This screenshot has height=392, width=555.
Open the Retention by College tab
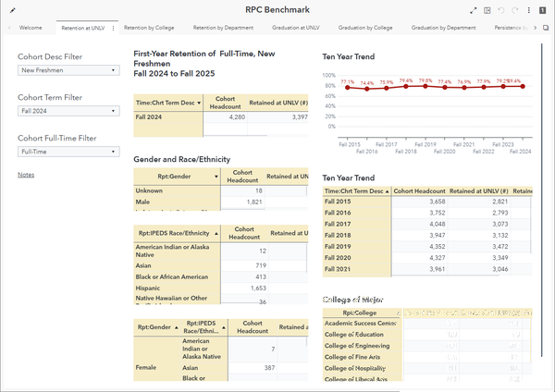[149, 28]
